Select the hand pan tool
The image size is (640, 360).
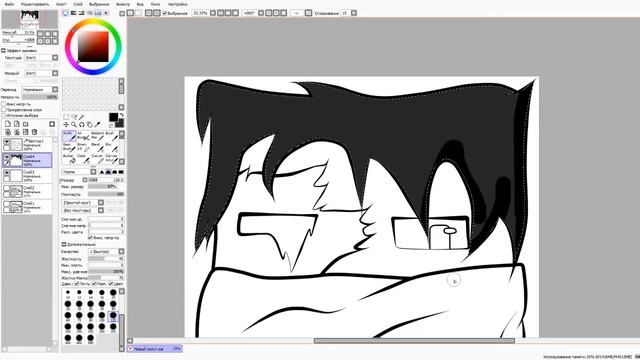pos(89,124)
